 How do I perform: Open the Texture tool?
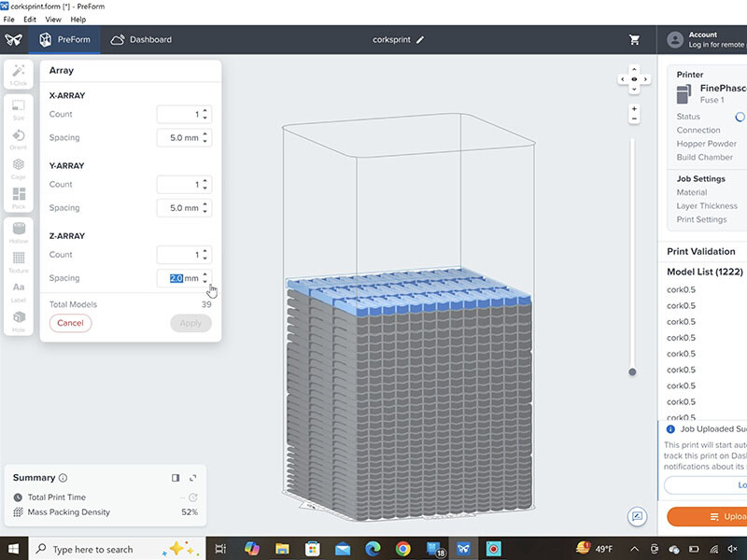point(19,261)
